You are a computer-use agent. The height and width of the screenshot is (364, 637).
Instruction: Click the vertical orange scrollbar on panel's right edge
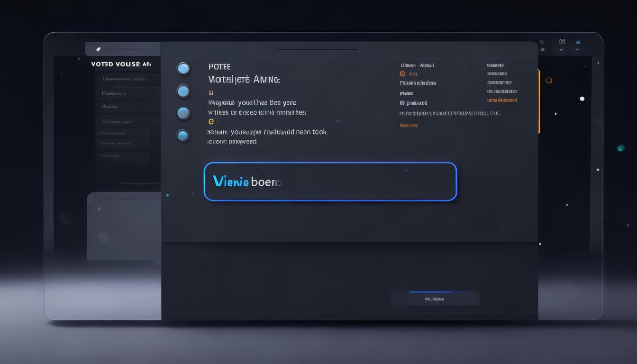point(539,102)
